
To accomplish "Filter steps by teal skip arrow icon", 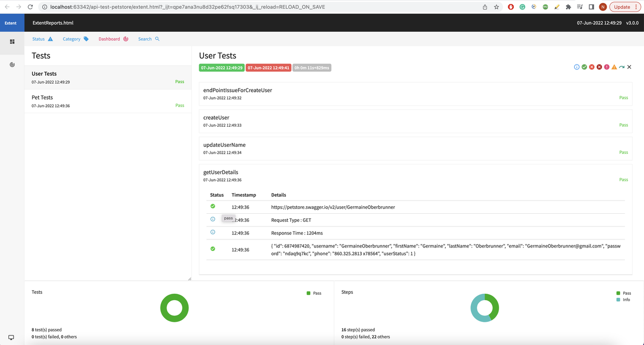I will (x=622, y=67).
